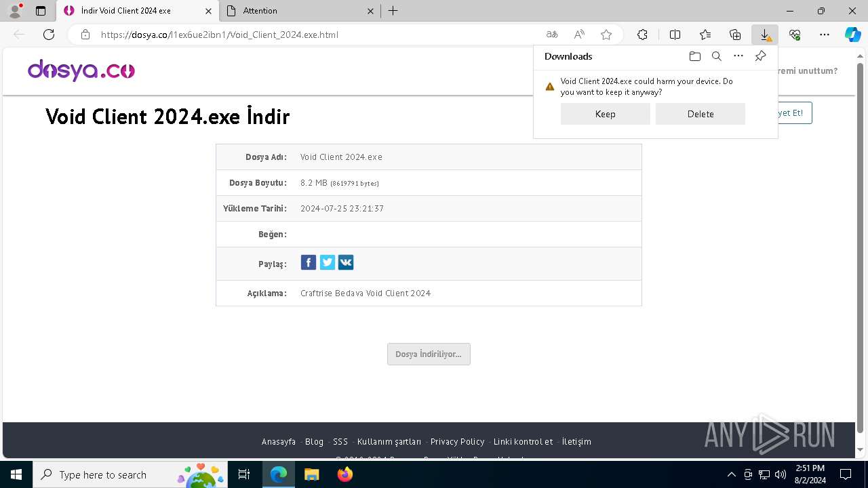Click the Void Client 2024.exe İndir heading

point(167,117)
